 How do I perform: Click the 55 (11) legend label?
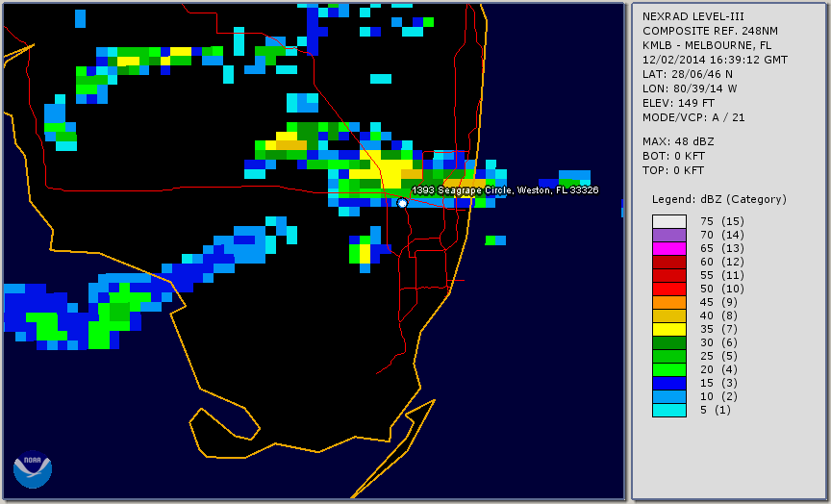[x=721, y=275]
